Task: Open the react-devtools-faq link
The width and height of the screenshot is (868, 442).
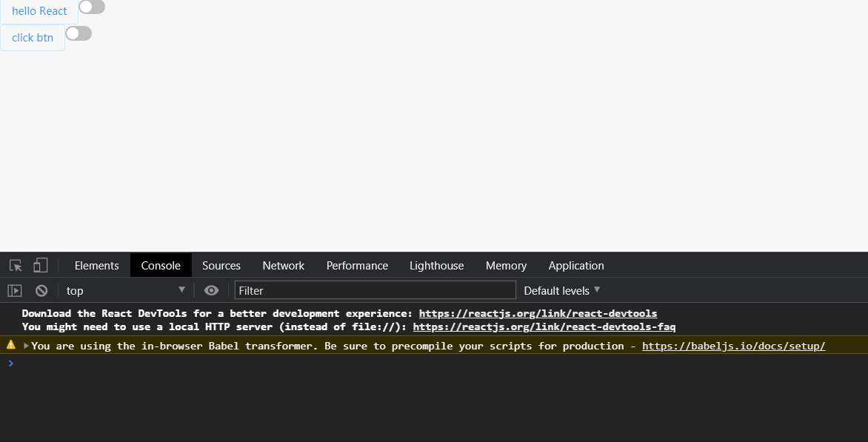Action: 544,327
